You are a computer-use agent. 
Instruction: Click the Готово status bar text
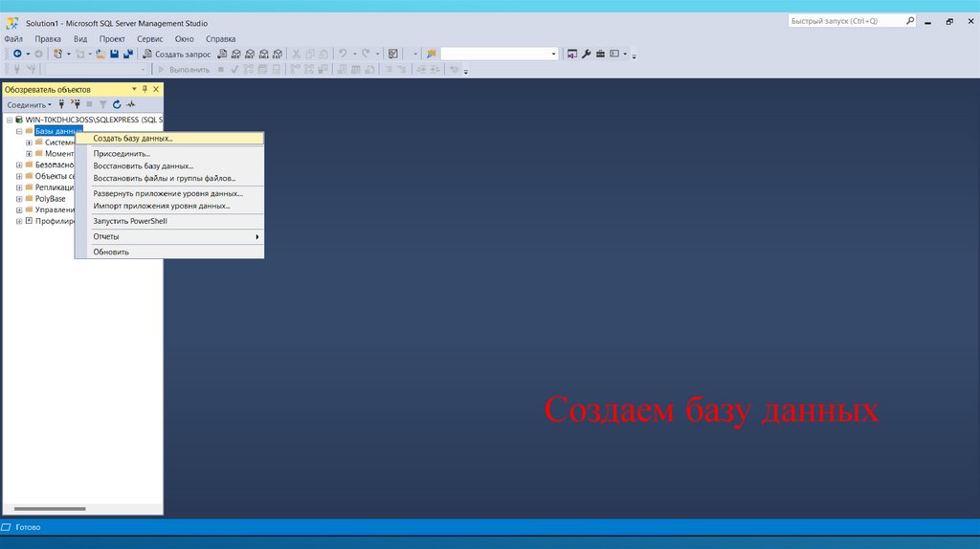[28, 527]
